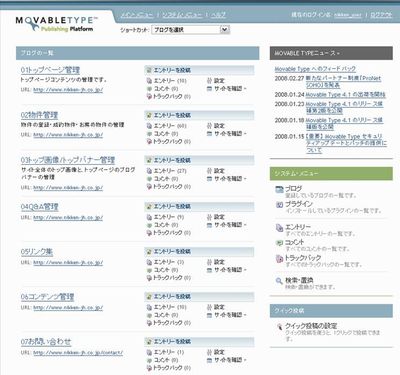Image resolution: width=400 pixels, height=375 pixels.
Task: Click the エントリー icon in system menu
Action: pos(279,228)
